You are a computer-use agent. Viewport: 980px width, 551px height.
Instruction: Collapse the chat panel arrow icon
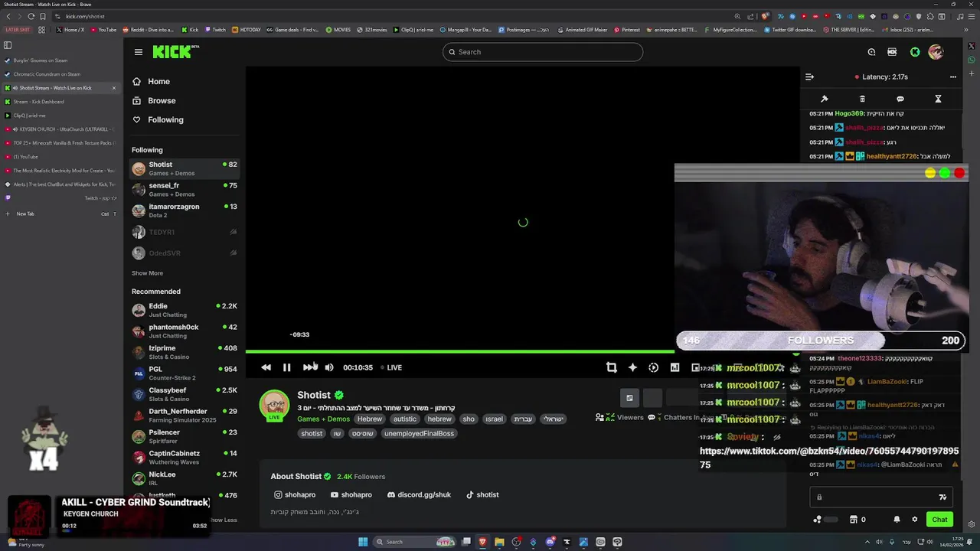point(809,77)
